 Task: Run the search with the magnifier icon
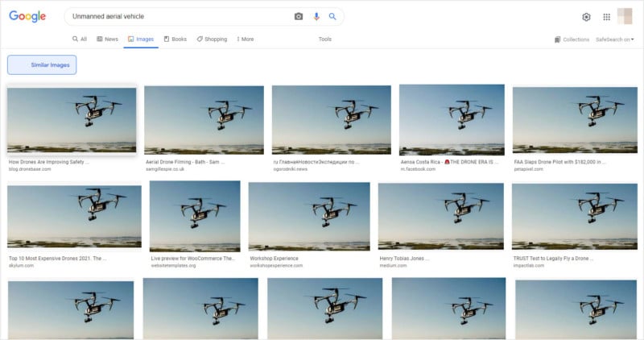coord(332,16)
